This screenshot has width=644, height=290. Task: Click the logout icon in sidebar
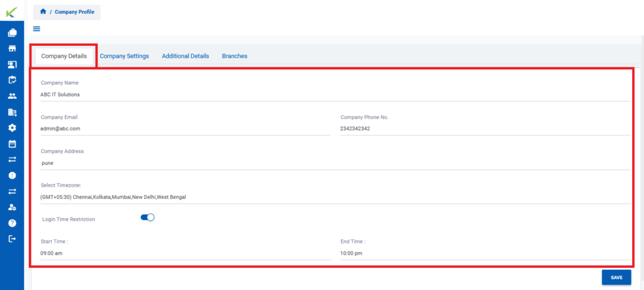click(x=13, y=238)
